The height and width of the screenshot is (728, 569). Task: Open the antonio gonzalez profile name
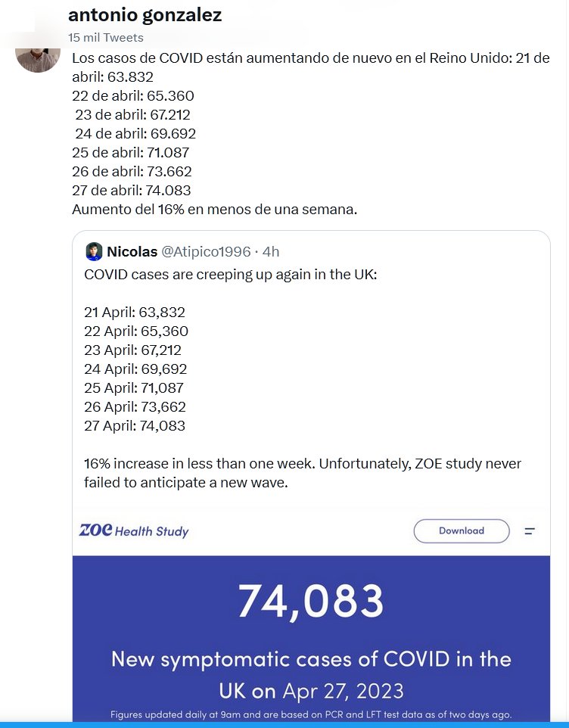(145, 15)
